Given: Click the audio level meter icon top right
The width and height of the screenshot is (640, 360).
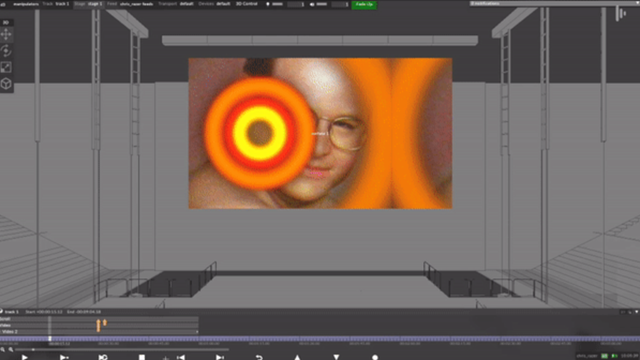Looking at the screenshot, I should pyautogui.click(x=621, y=13).
